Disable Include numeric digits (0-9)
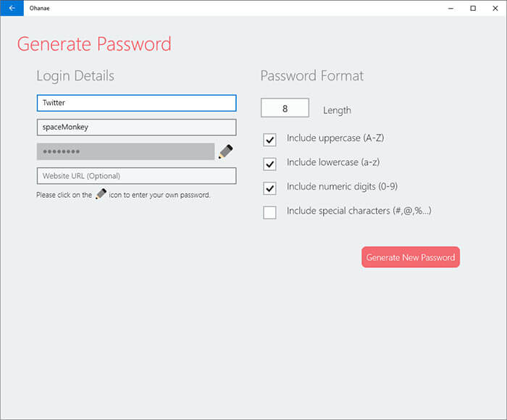Image resolution: width=507 pixels, height=420 pixels. point(269,188)
